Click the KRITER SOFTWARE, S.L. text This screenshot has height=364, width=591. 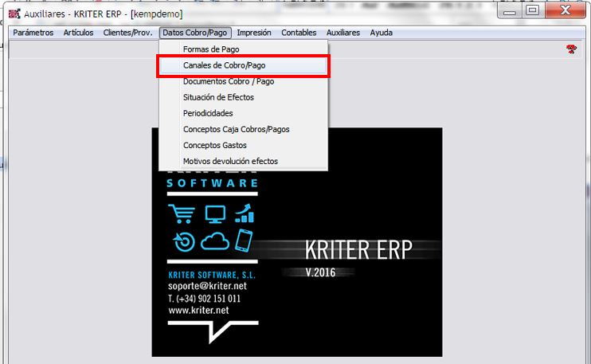[x=212, y=275]
